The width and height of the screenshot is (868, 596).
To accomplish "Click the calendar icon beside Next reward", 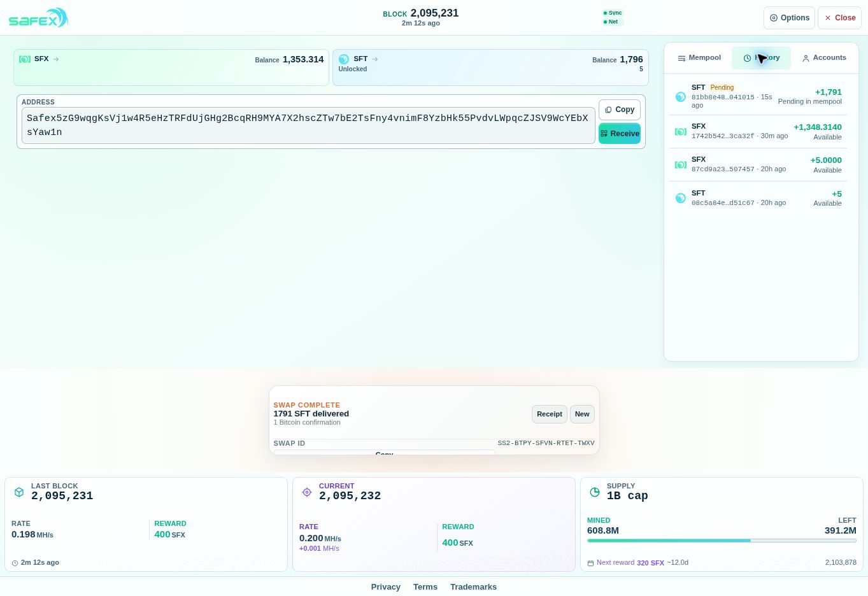I will (x=590, y=563).
